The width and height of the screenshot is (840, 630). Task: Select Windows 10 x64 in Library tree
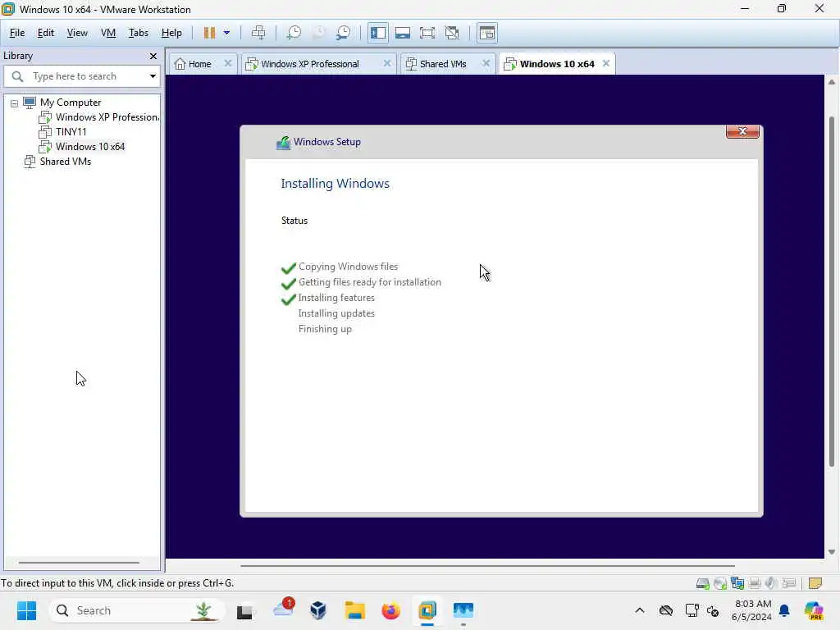pyautogui.click(x=90, y=146)
